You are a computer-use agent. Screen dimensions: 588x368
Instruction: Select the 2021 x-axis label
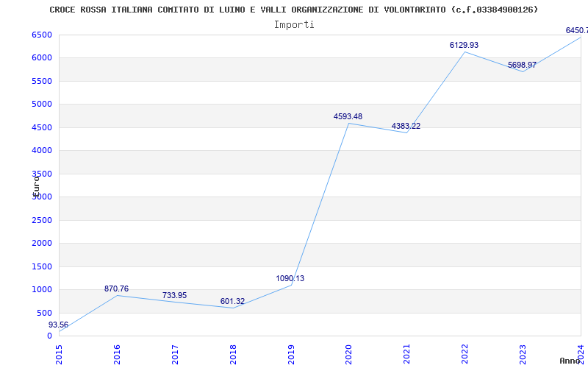pos(407,355)
